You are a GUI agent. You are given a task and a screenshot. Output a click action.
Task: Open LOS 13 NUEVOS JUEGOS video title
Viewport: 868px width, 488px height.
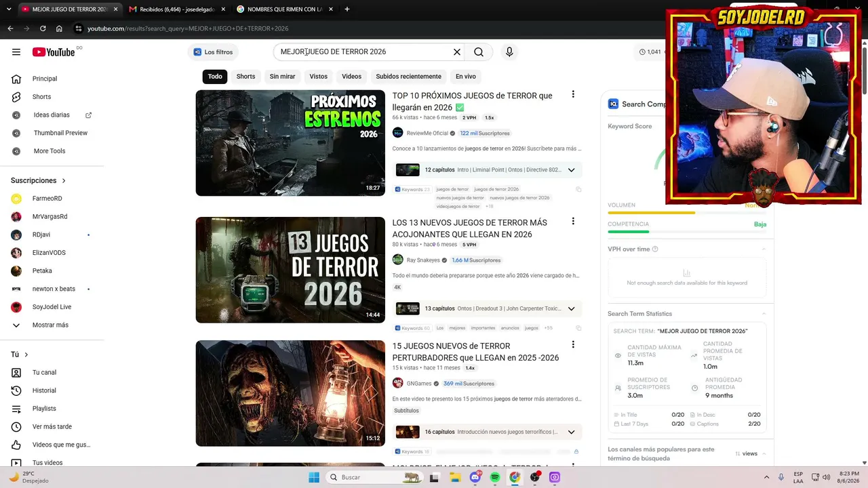pyautogui.click(x=470, y=228)
